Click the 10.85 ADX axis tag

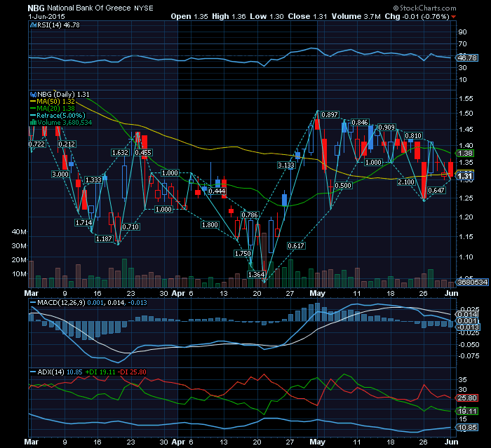point(467,428)
